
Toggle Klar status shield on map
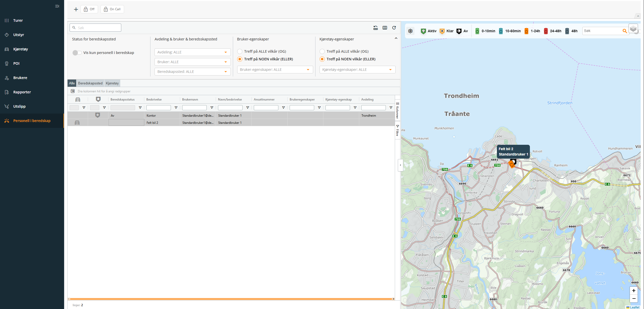pos(442,31)
